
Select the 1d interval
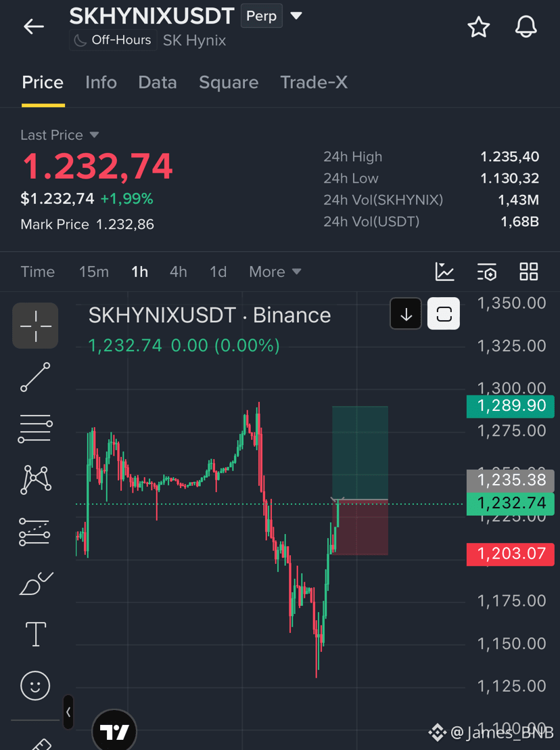tap(218, 271)
